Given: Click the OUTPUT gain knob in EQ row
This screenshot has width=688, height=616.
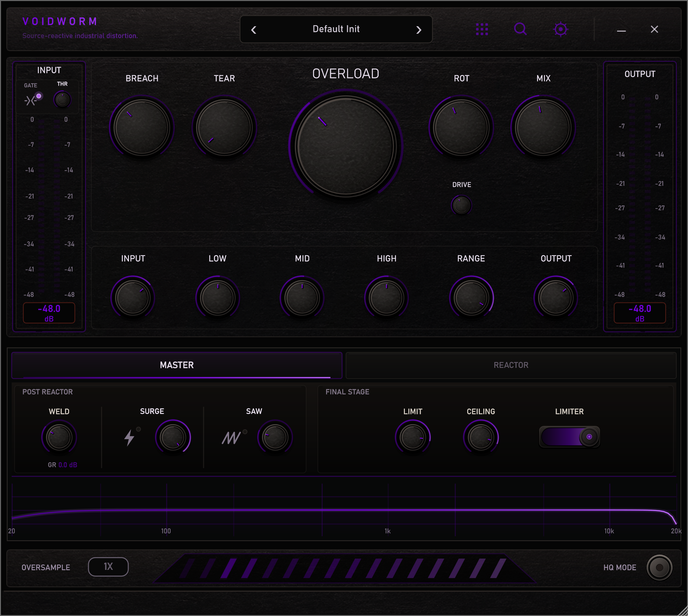Looking at the screenshot, I should (556, 298).
